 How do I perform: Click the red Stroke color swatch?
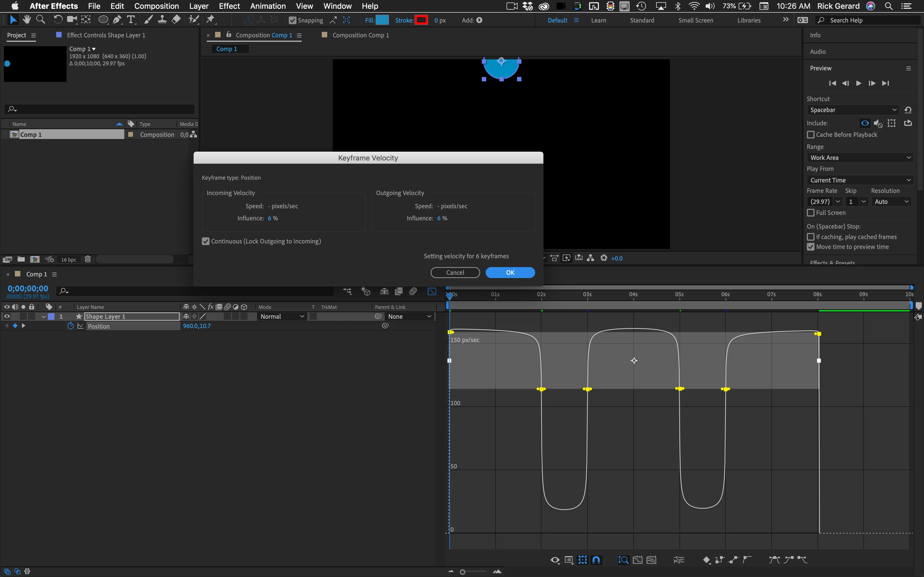(421, 20)
